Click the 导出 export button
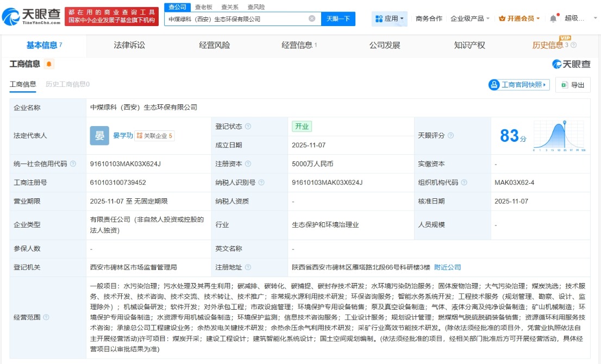 573,85
